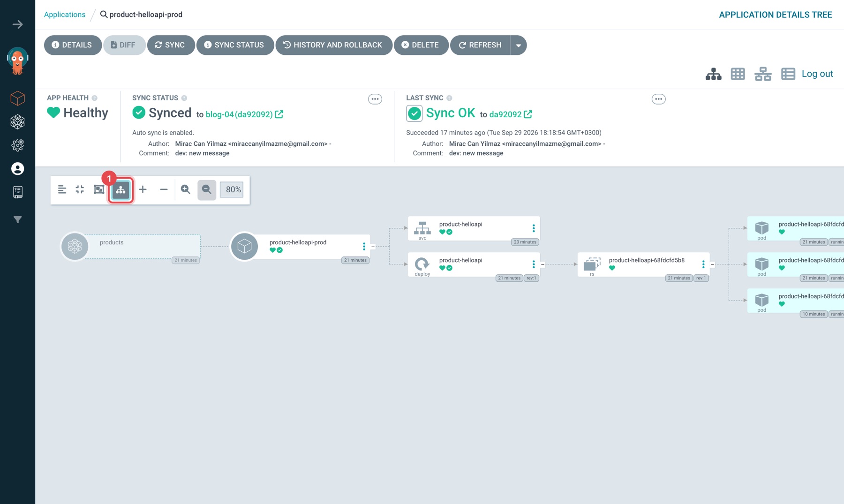Open replicaset 68fdcfd5b8 node kebab menu
Screen dimensions: 844x504
703,264
